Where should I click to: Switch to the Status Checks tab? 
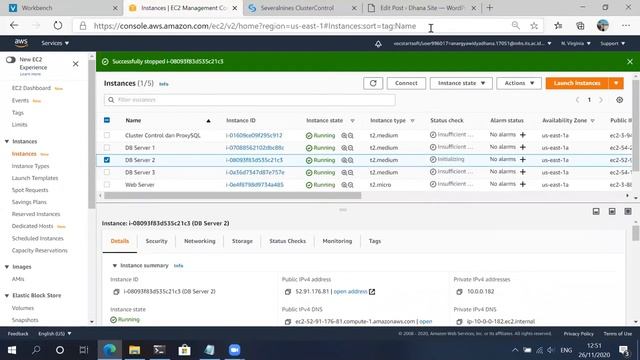click(x=287, y=241)
